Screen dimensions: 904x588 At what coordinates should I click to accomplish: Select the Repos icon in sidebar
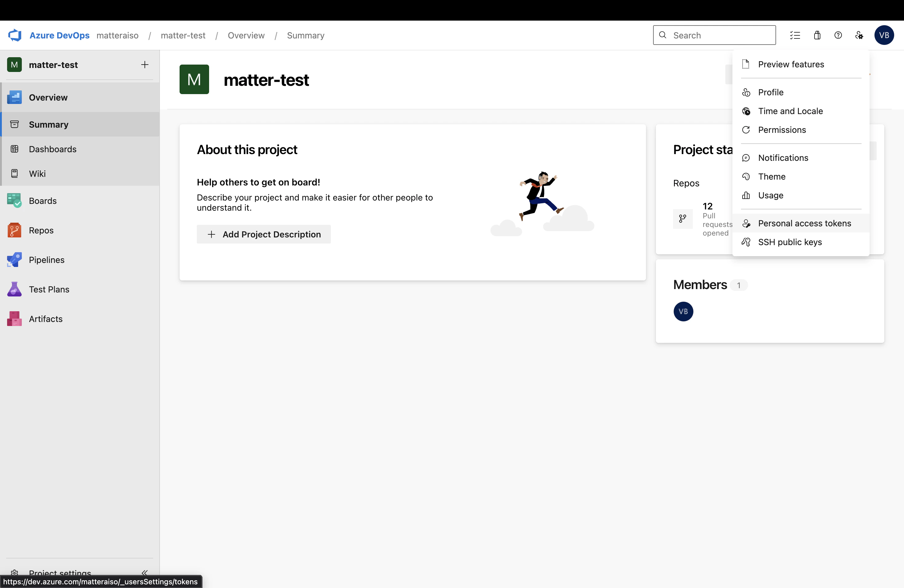tap(14, 230)
